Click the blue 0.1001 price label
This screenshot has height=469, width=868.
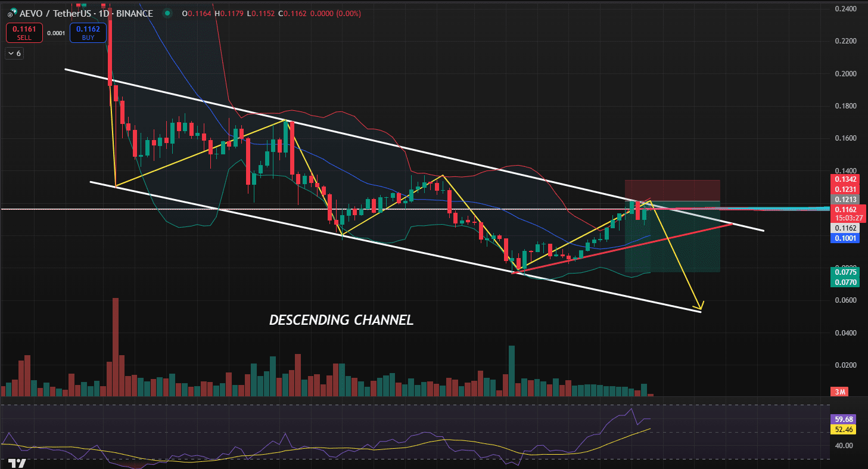(x=846, y=238)
